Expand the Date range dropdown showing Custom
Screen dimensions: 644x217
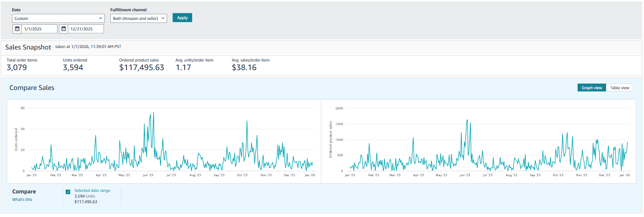coord(58,18)
